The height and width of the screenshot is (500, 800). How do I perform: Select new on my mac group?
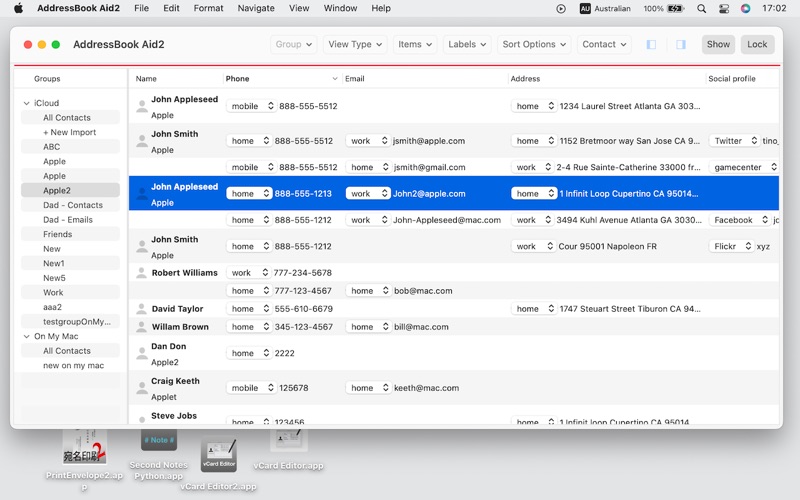point(70,366)
